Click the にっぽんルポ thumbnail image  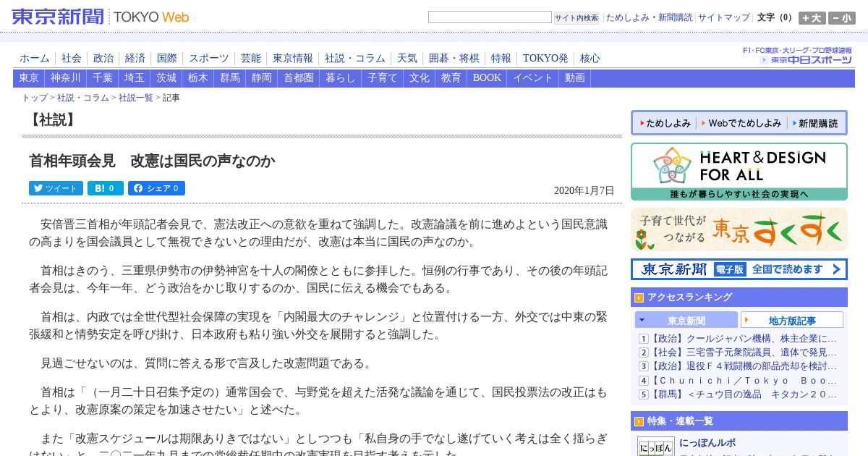655,446
